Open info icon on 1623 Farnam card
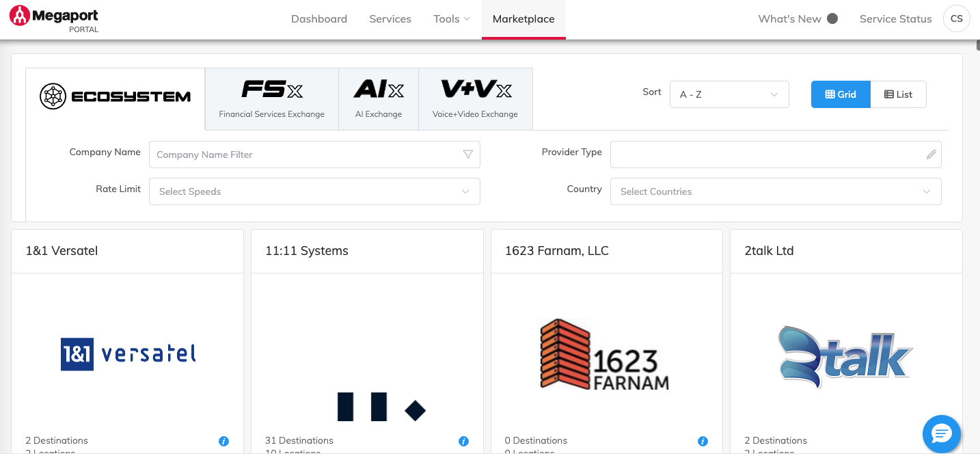 pos(703,441)
